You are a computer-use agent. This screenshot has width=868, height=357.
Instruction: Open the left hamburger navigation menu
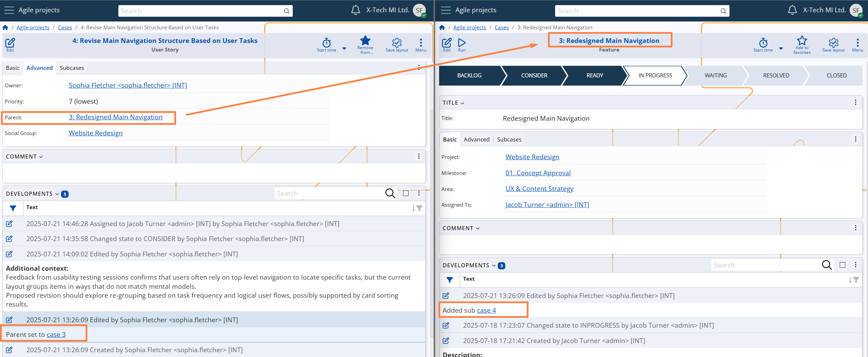[9, 10]
